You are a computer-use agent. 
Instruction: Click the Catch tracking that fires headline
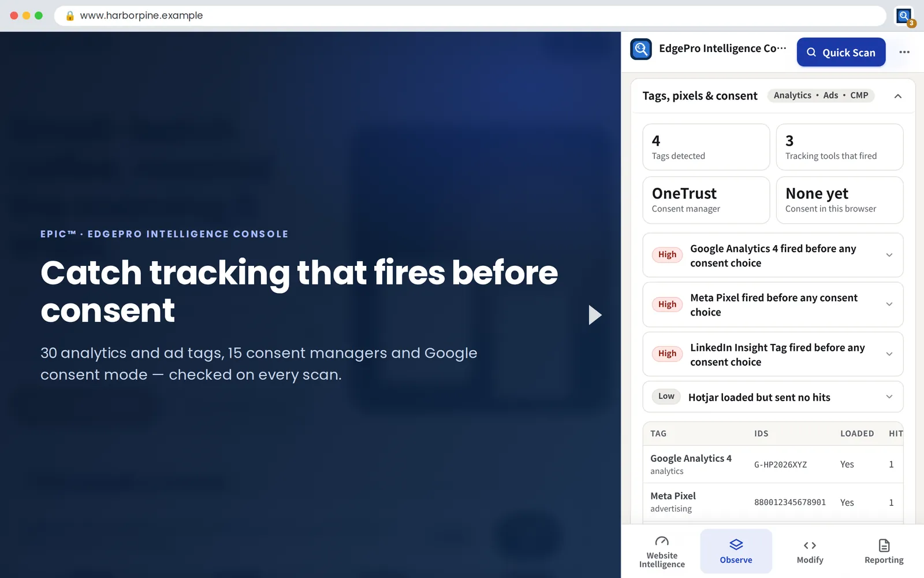pos(299,291)
